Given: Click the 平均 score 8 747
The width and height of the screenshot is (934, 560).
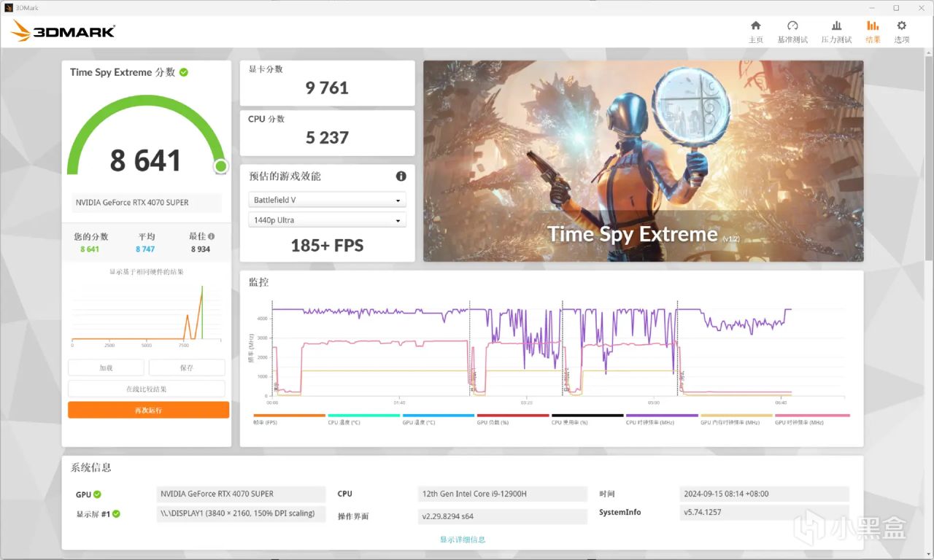Looking at the screenshot, I should (x=145, y=249).
